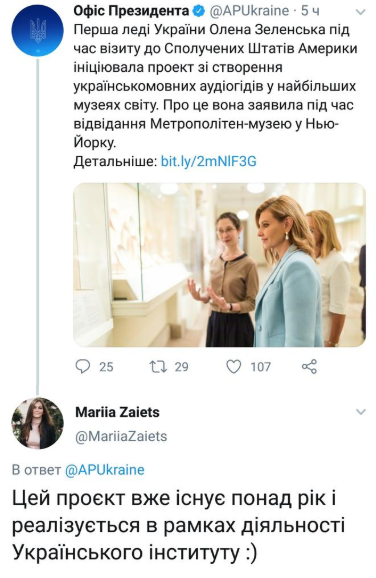Open the bit.ly/2mNlF3G link
This screenshot has width=376, height=578.
click(x=209, y=161)
